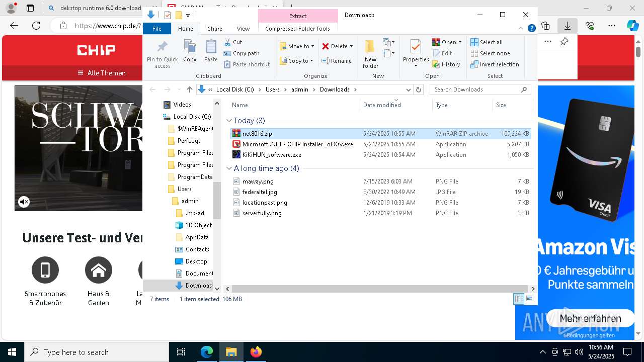Image resolution: width=644 pixels, height=362 pixels.
Task: Select Desktop in navigation tree
Action: point(191,261)
